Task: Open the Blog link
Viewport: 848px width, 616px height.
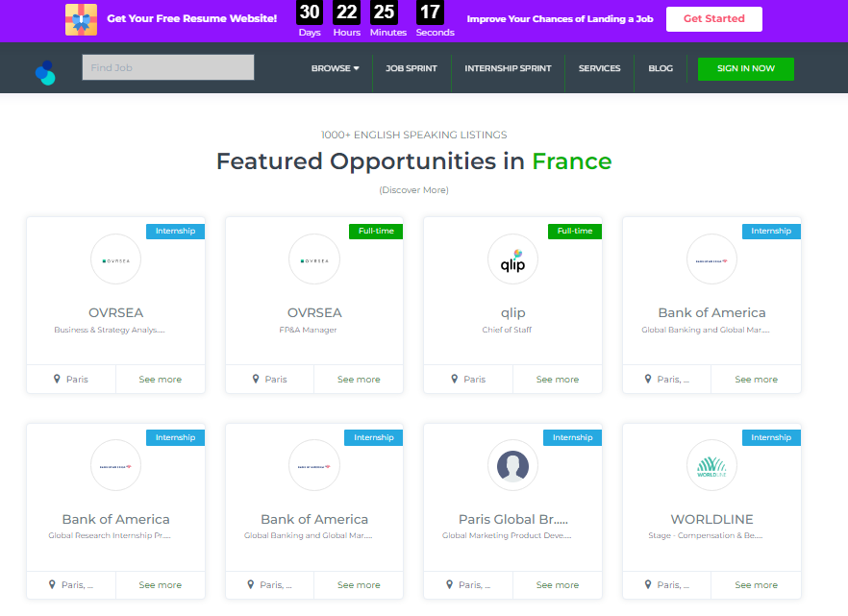Action: [x=661, y=68]
